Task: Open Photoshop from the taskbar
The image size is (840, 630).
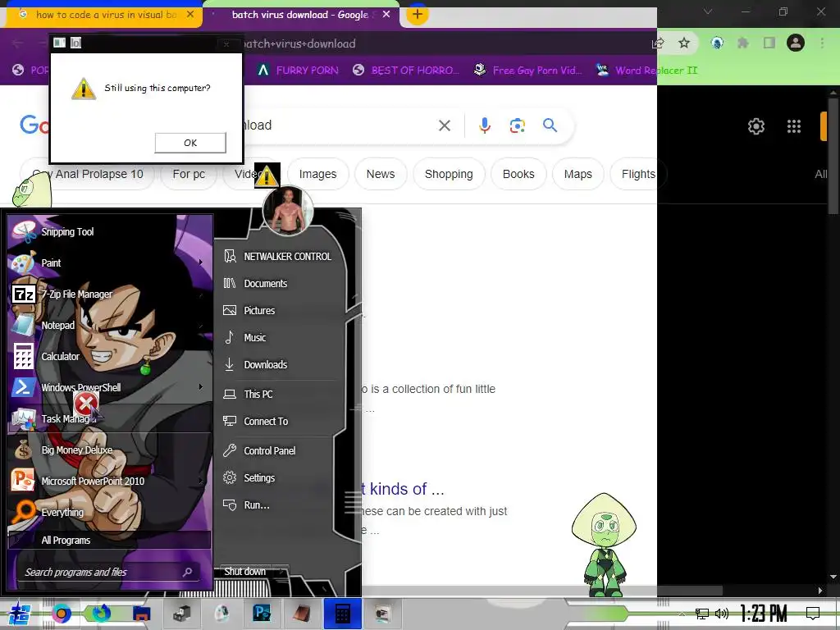Action: point(262,614)
